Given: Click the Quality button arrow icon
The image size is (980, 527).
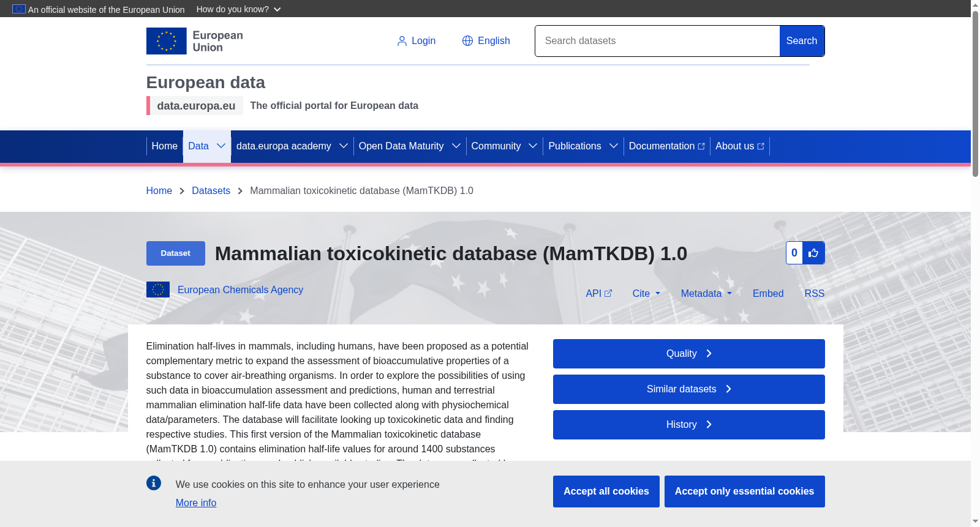Looking at the screenshot, I should click(709, 354).
